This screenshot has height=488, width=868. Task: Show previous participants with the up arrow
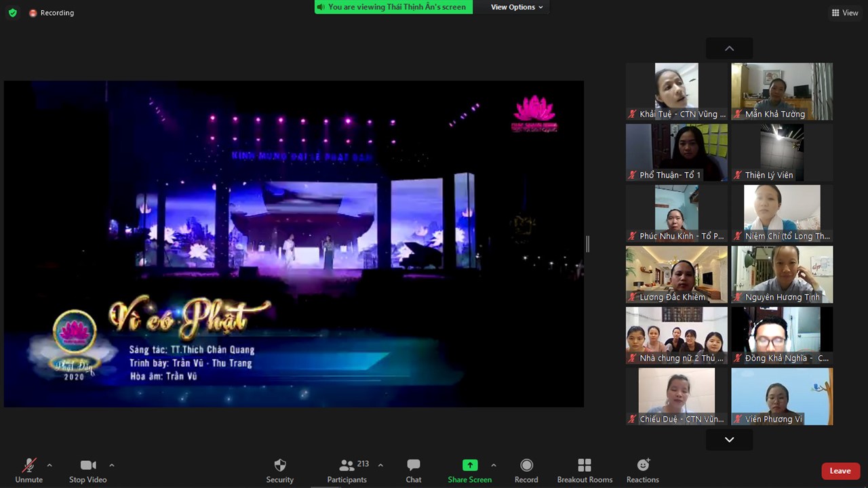(729, 49)
